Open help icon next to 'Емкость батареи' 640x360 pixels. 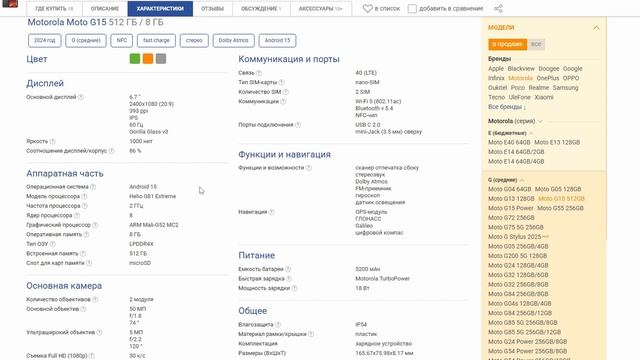(x=288, y=269)
